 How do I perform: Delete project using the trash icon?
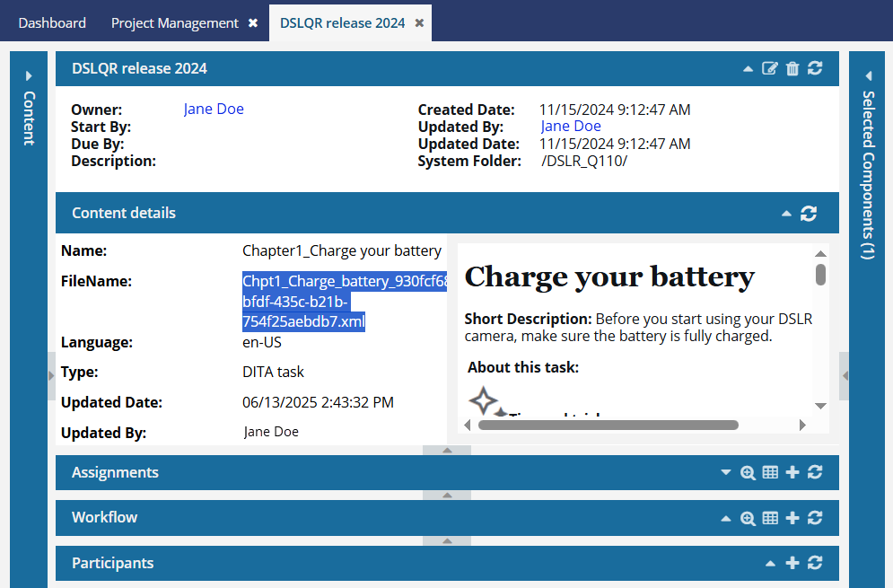(792, 68)
